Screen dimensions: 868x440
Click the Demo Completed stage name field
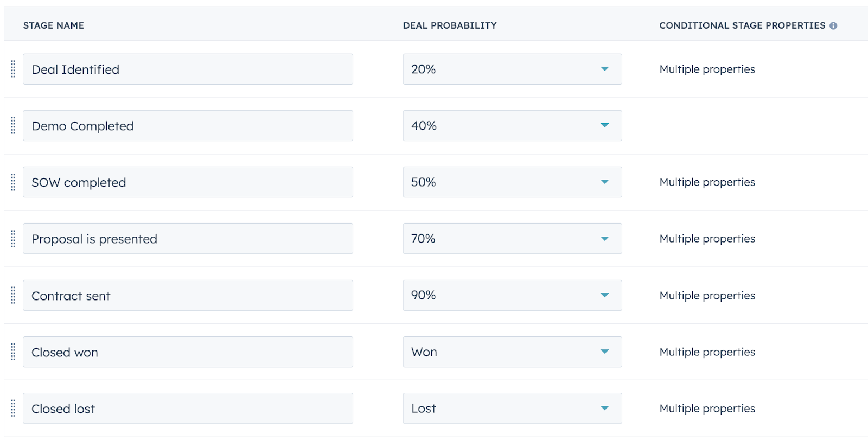click(188, 125)
